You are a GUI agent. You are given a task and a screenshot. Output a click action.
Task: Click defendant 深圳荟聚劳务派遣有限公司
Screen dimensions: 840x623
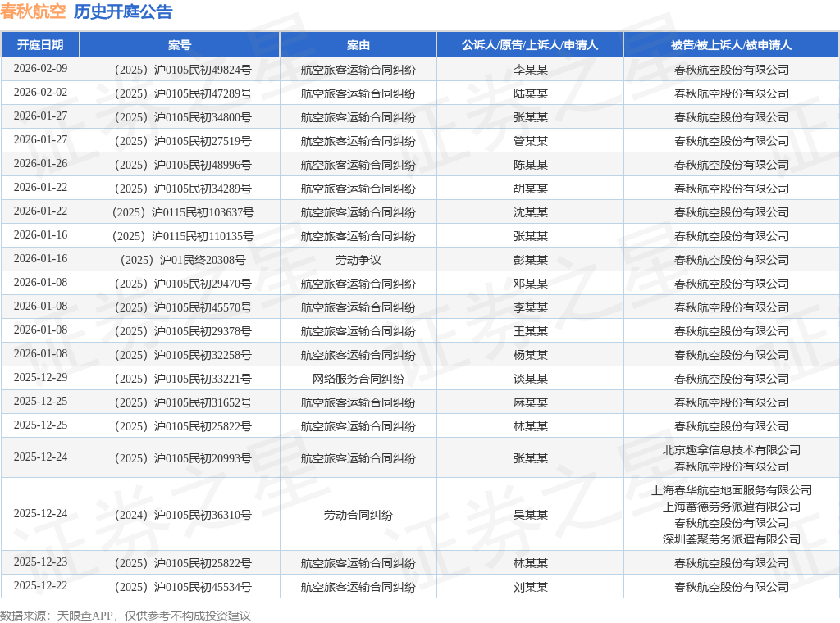point(731,539)
